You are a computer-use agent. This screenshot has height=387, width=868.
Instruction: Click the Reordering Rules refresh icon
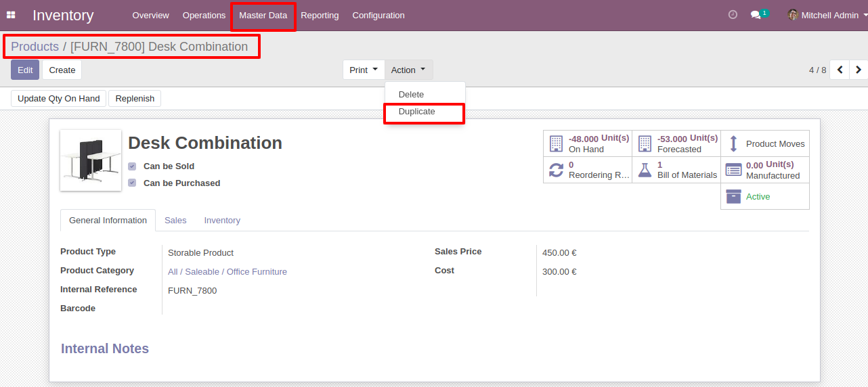[x=556, y=170]
